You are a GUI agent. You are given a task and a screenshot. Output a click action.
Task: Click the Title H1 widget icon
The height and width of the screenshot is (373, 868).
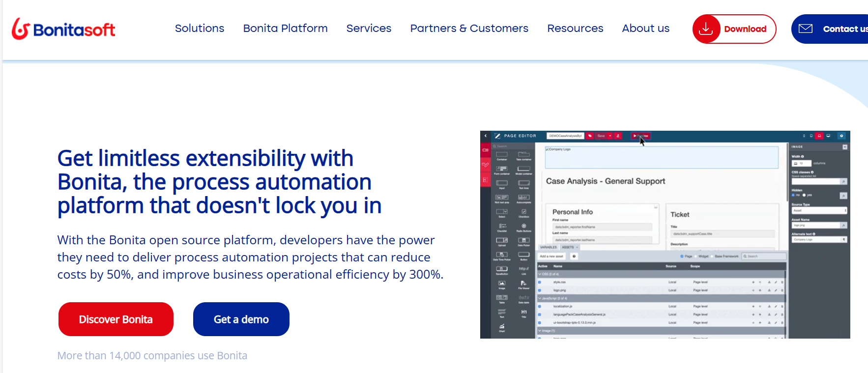(524, 313)
